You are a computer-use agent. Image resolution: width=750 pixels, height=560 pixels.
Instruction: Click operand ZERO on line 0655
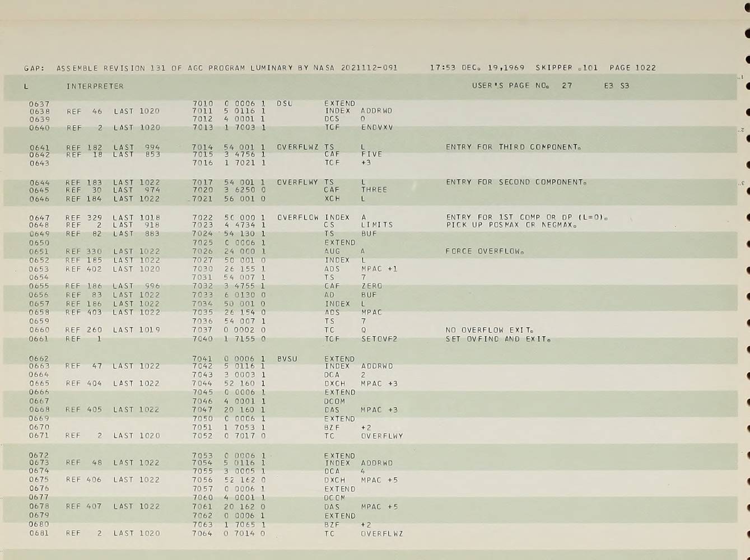pyautogui.click(x=372, y=286)
